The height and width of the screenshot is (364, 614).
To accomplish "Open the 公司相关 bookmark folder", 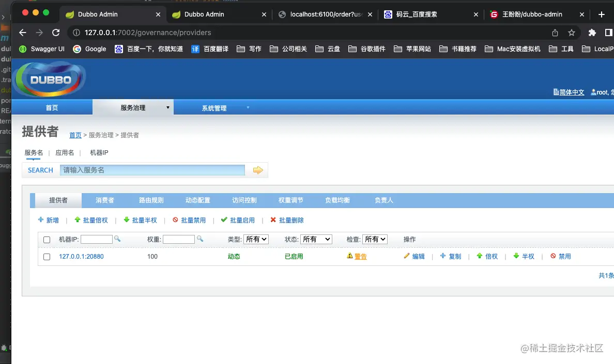I will point(288,49).
